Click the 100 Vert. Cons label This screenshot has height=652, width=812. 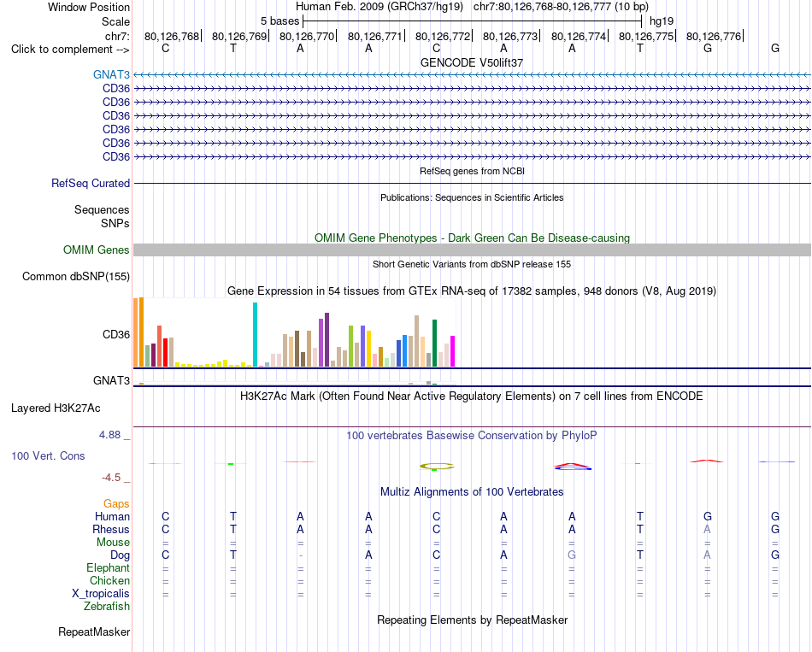[48, 455]
